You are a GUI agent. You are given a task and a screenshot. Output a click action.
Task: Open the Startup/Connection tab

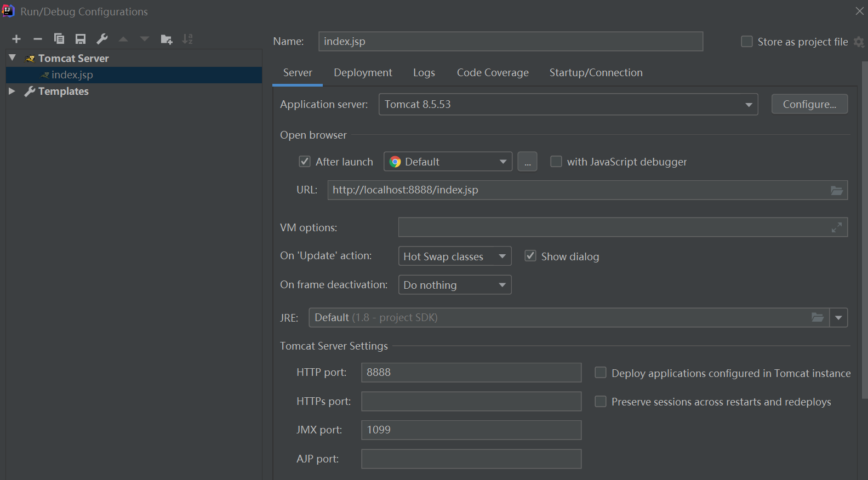click(596, 73)
